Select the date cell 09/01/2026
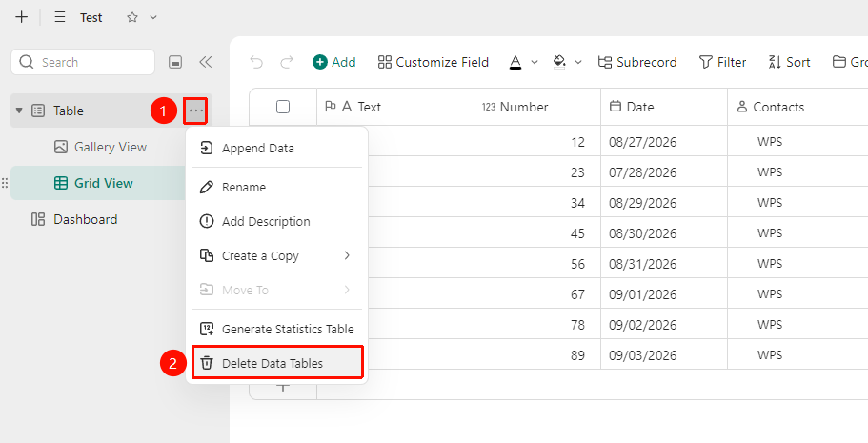 click(664, 294)
